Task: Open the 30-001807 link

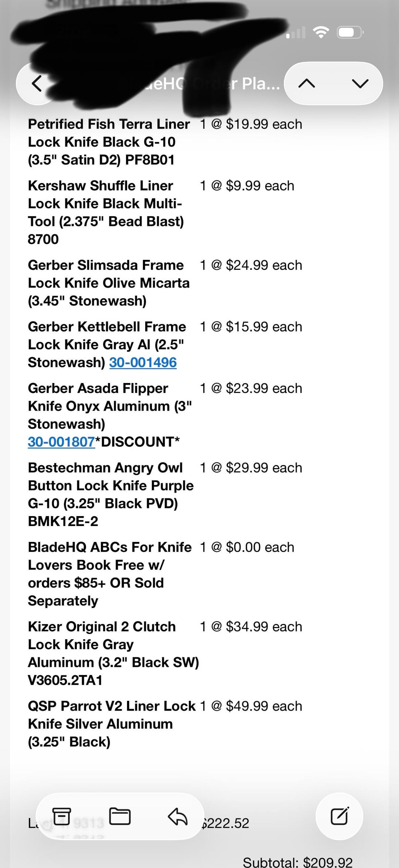Action: [x=61, y=442]
